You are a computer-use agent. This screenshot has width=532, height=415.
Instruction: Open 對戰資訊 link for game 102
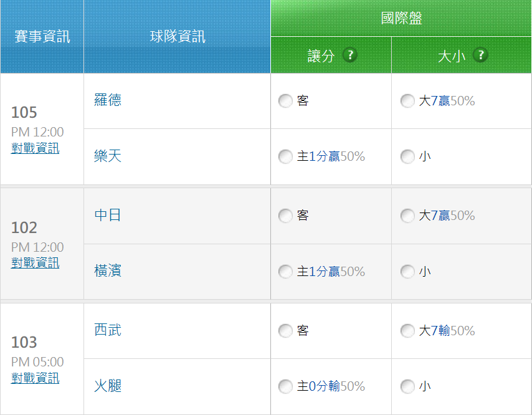coord(36,263)
